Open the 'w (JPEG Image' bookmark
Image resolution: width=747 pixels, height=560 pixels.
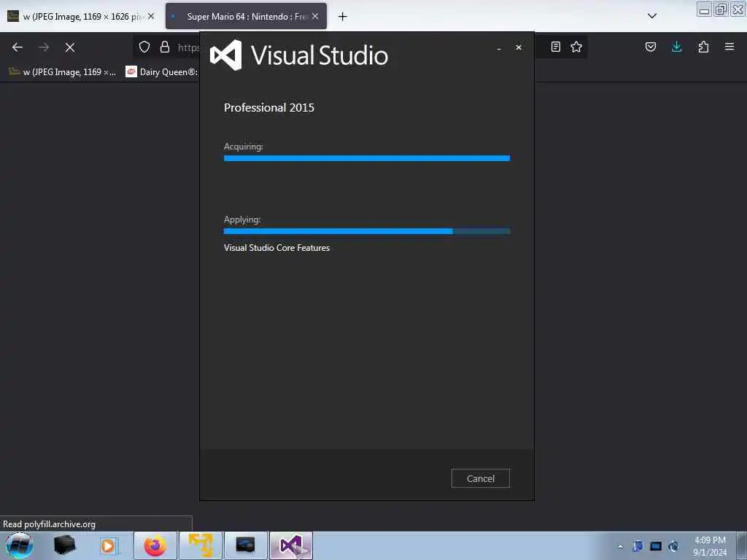point(63,72)
